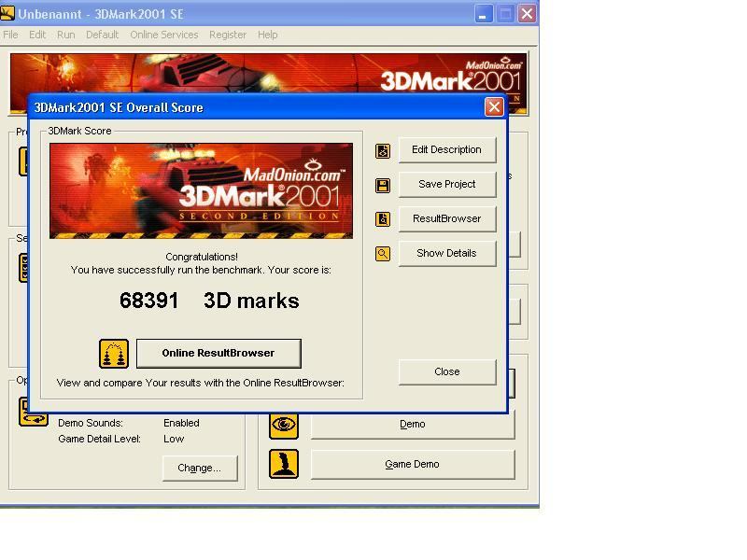Click the Congratulations! text
The width and height of the screenshot is (747, 560).
(x=202, y=257)
